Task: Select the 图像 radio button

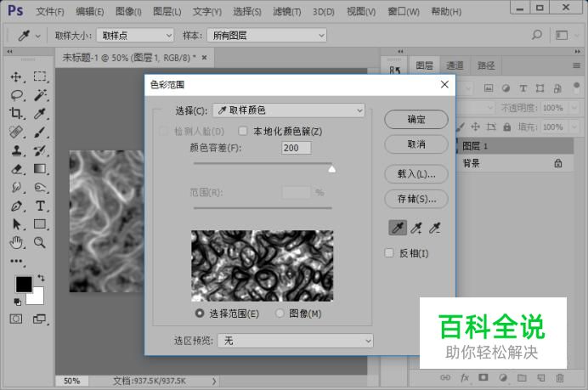Action: (x=280, y=314)
